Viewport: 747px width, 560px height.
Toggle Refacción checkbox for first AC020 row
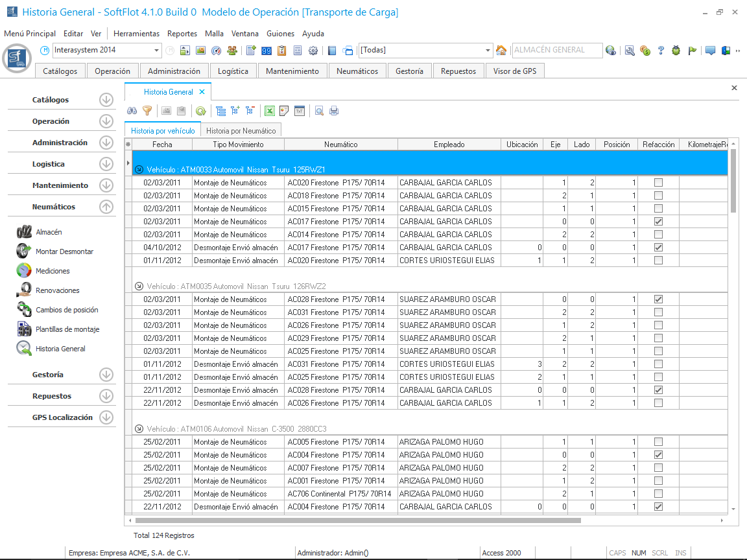click(x=658, y=183)
